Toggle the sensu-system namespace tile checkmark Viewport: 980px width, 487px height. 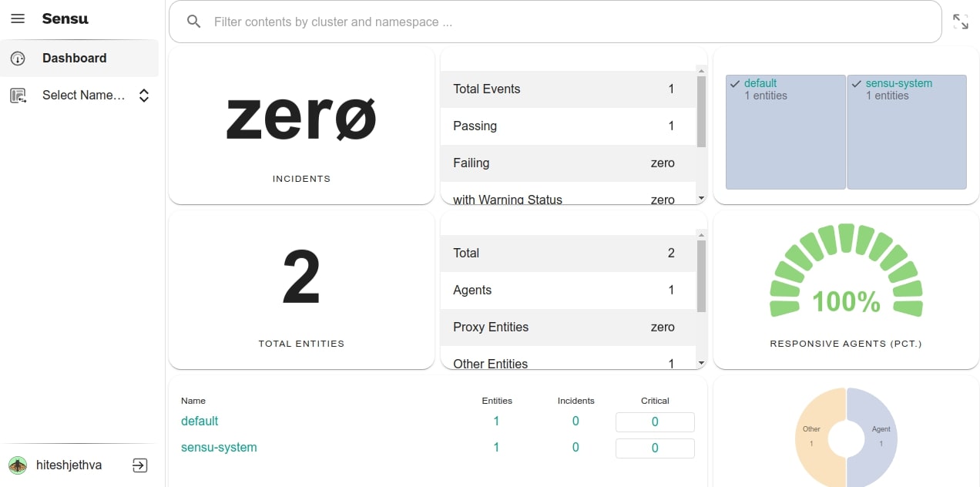(857, 83)
